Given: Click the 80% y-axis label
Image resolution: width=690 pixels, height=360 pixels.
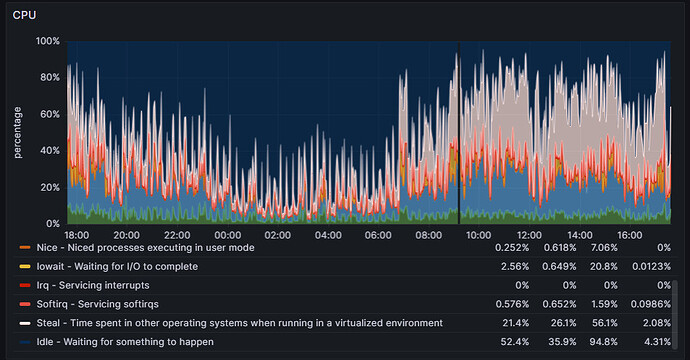Looking at the screenshot, I should [x=50, y=77].
